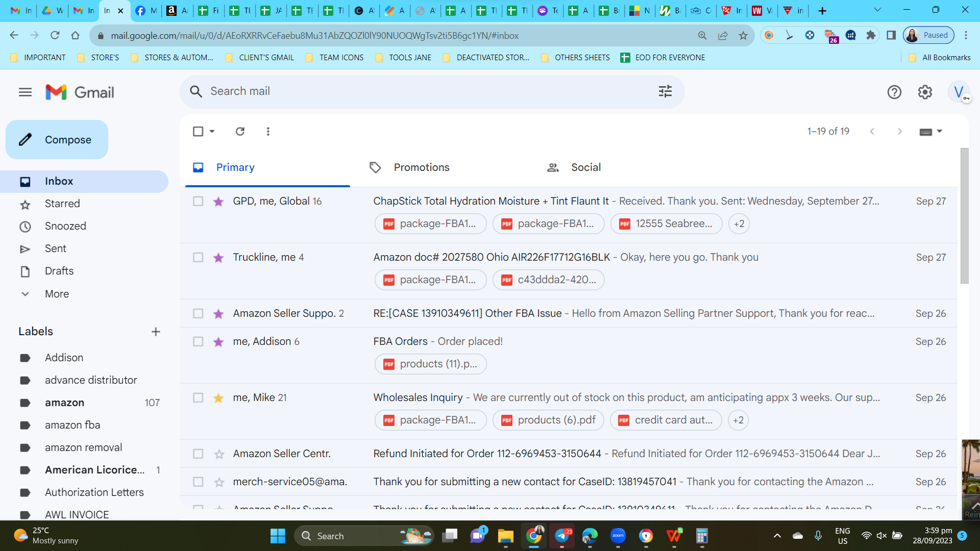
Task: Open the PDF attachment products (6).pdf
Action: [x=549, y=420]
